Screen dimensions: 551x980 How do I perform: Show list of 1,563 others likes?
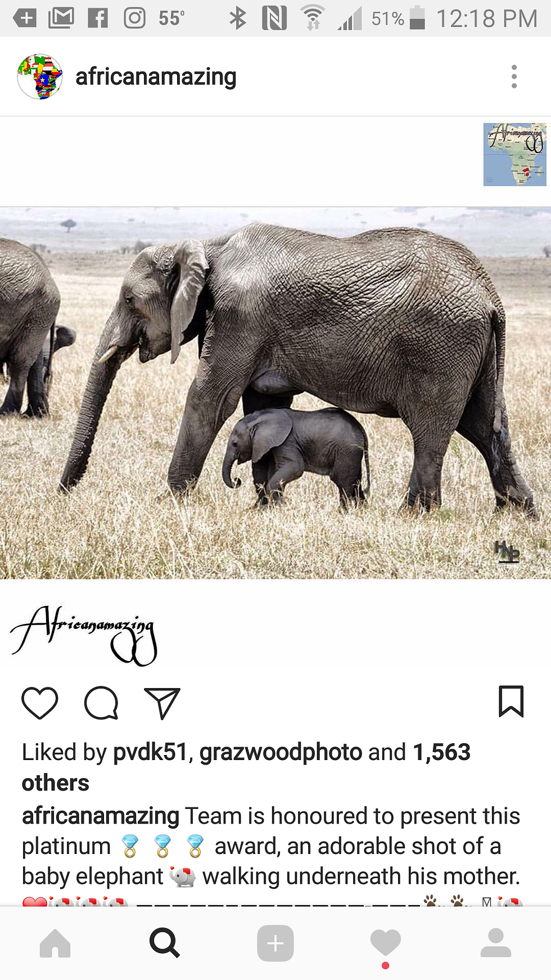[x=246, y=767]
